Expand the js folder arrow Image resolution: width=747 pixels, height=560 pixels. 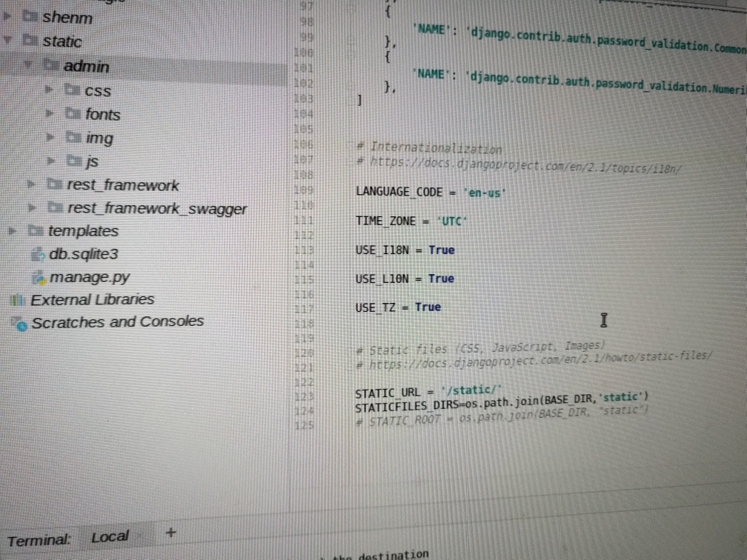[x=51, y=161]
